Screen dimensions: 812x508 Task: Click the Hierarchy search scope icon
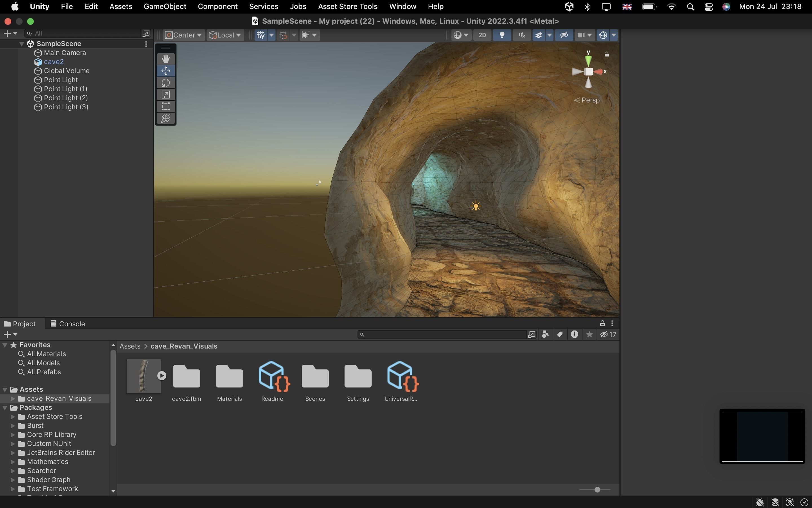tap(146, 33)
